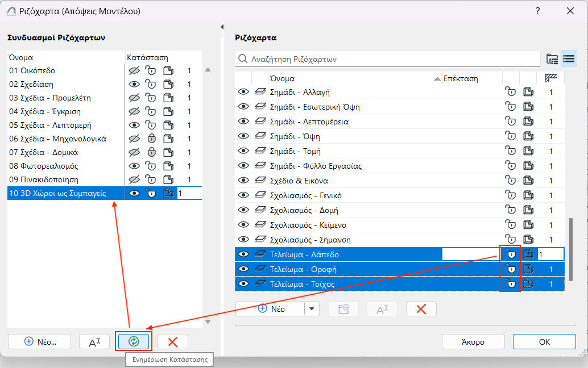Toggle solid/wireframe icon for 08 Φωτορεαλισμός

(168, 166)
